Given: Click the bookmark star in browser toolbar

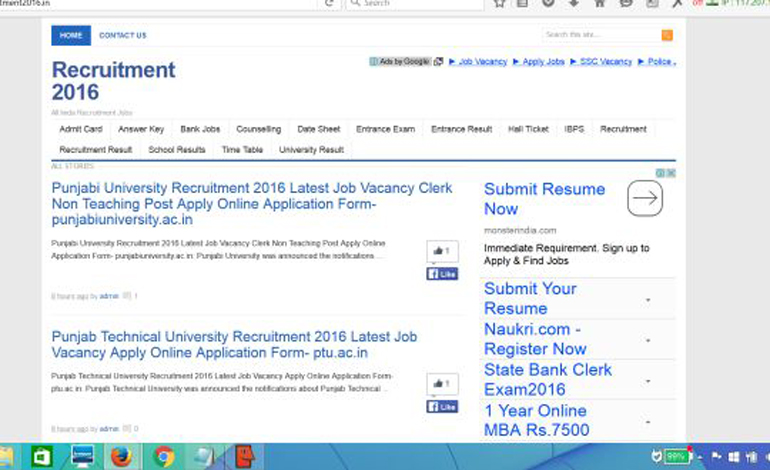Looking at the screenshot, I should pyautogui.click(x=499, y=3).
